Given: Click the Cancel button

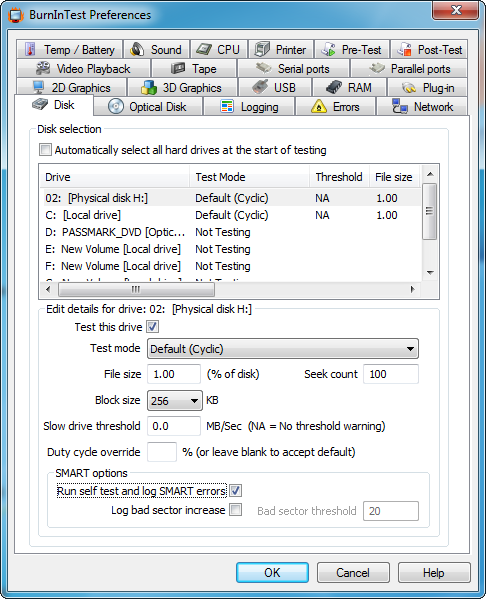Looking at the screenshot, I should pyautogui.click(x=353, y=572).
